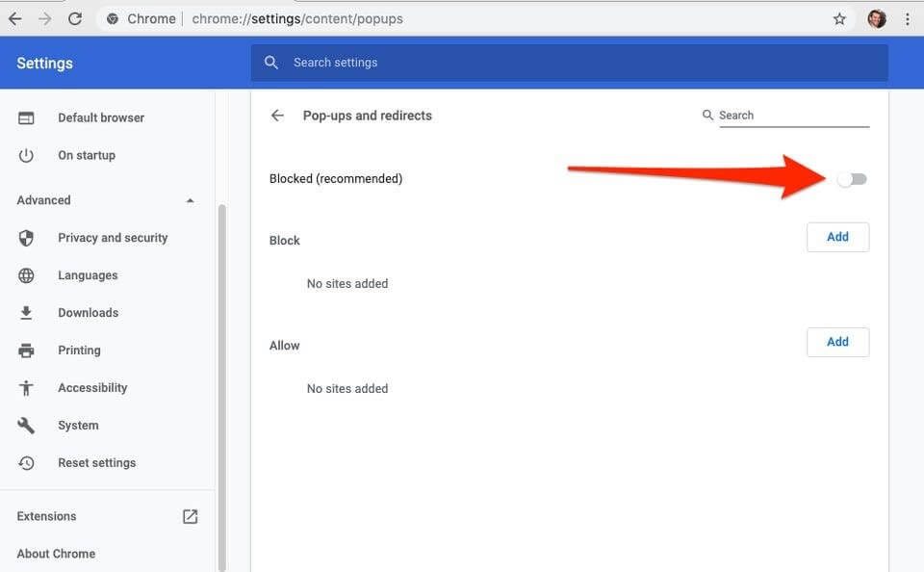
Task: Open Languages settings
Action: coord(88,275)
